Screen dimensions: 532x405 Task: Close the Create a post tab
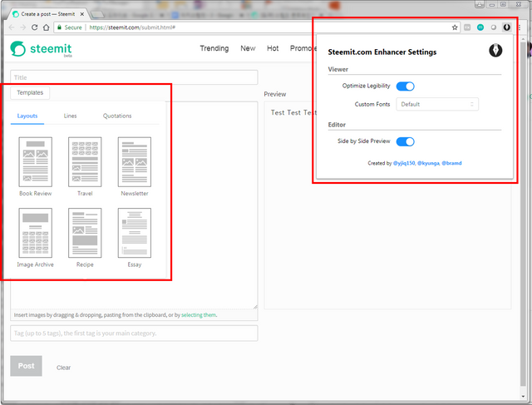tap(81, 14)
